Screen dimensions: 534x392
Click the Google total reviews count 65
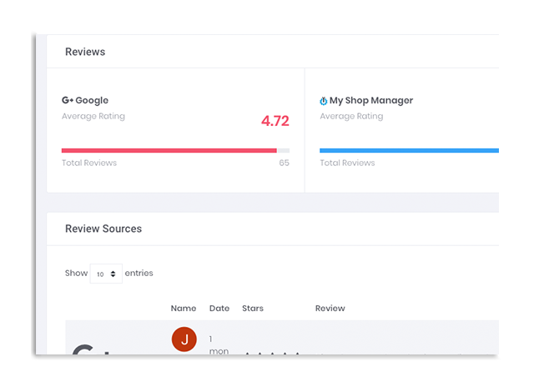(284, 163)
